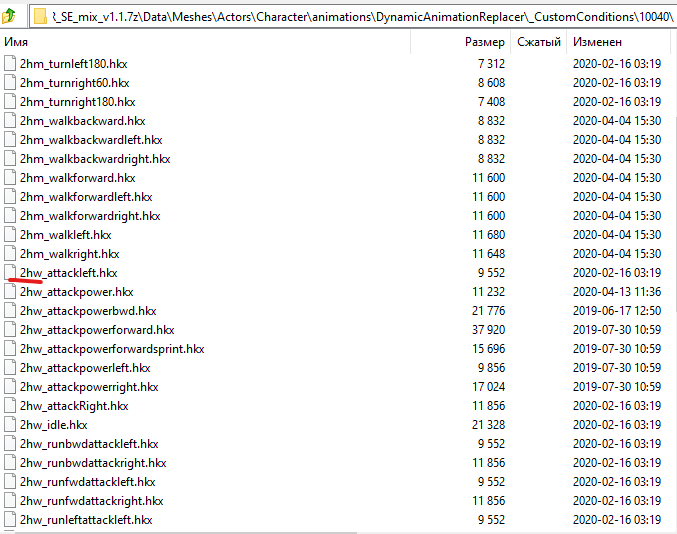Select file icon of 2hw_attackpowerleft.hkx
This screenshot has height=534, width=677.
coord(10,367)
